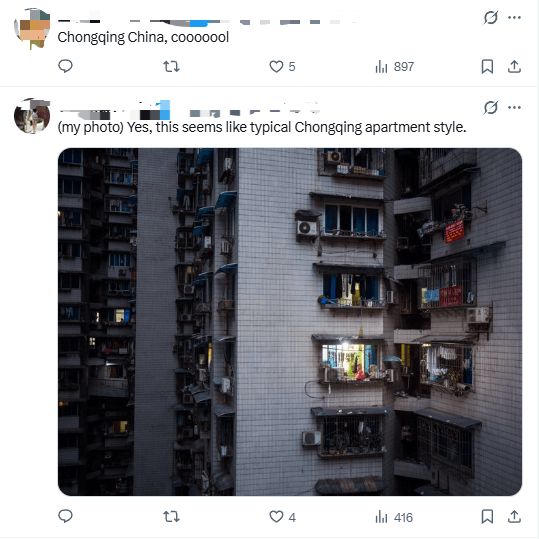Like the post with 5 likes

point(282,66)
